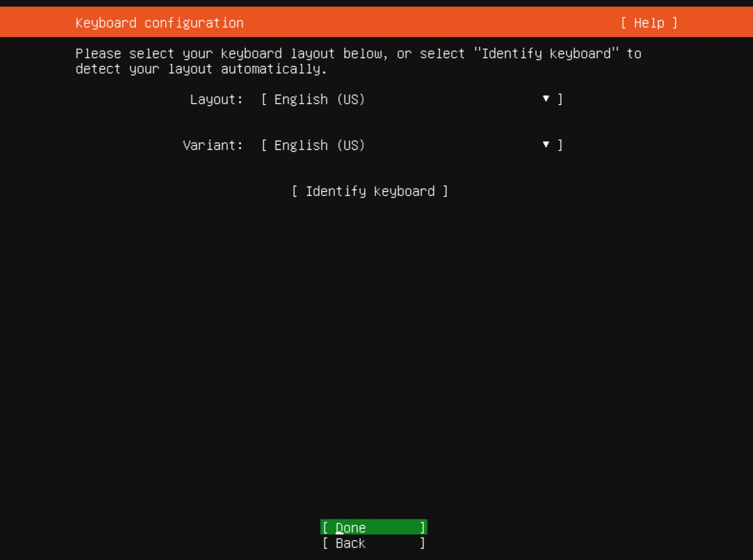Expand the Layout dropdown showing English (US)
Image resolution: width=753 pixels, height=560 pixels.
coord(412,99)
